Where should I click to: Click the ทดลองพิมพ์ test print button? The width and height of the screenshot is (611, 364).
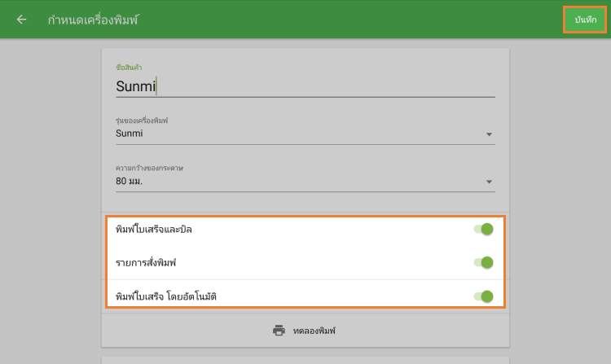click(314, 331)
